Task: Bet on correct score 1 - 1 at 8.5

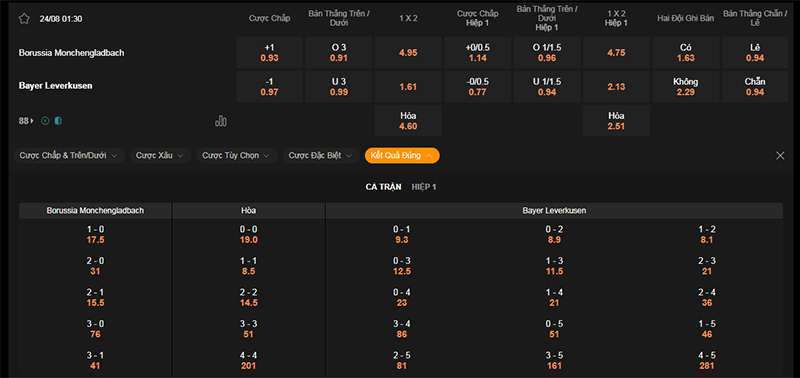Action: (248, 266)
